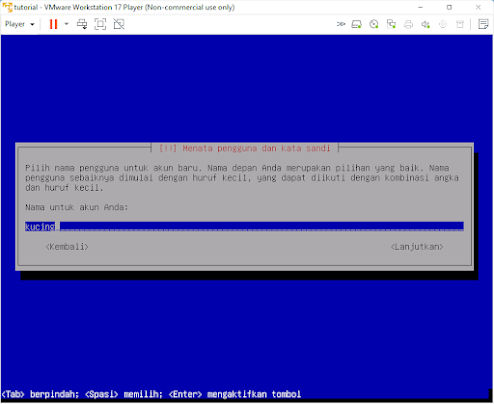Expand the power options arrow beside pause
Viewport: 494px width, 404px height.
pos(66,24)
